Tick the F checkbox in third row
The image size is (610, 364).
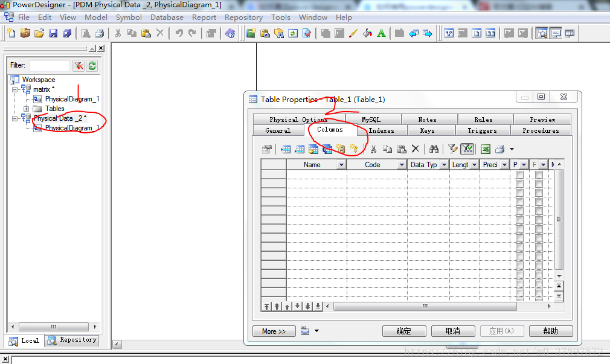click(x=539, y=193)
